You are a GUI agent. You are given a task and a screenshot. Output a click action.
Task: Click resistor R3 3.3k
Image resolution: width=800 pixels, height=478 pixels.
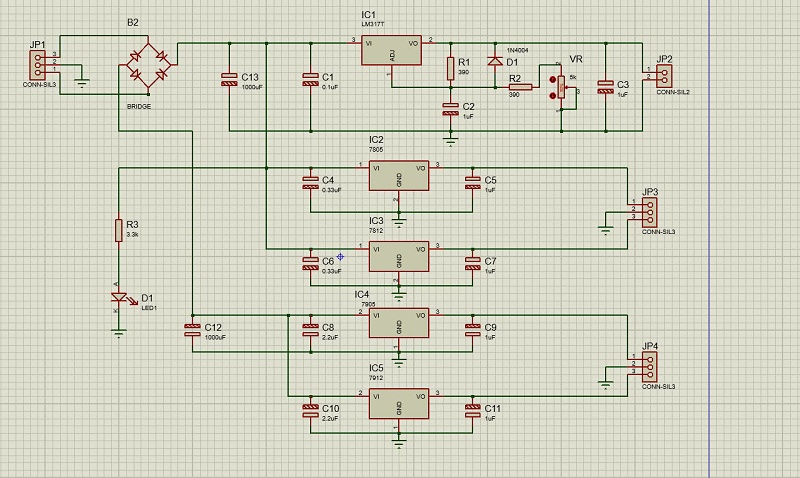point(119,230)
